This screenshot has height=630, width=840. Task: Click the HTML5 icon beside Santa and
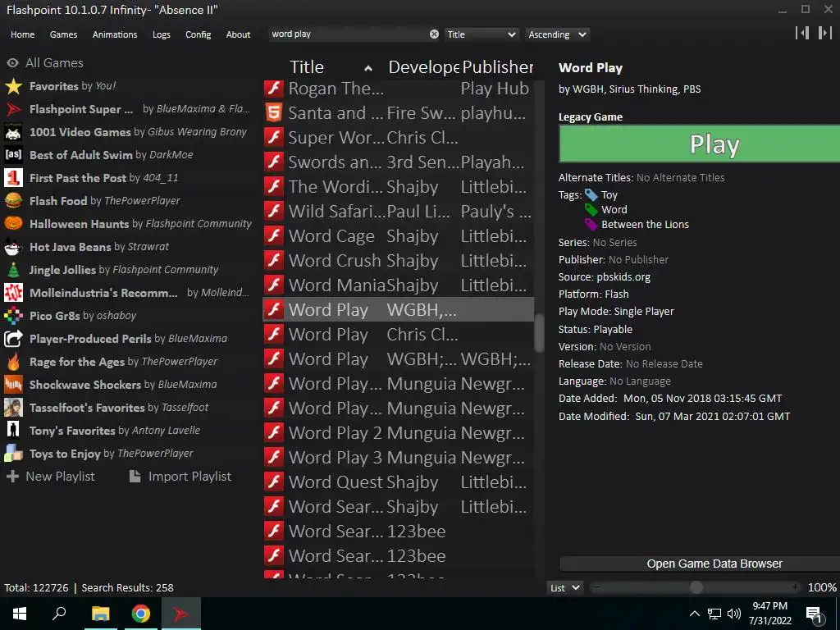(x=274, y=113)
